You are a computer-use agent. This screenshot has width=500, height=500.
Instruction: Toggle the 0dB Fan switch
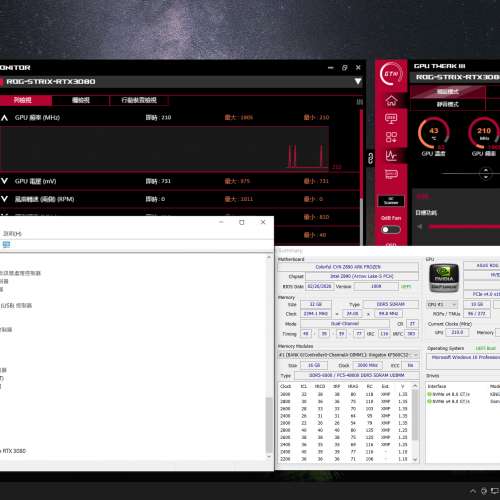pos(391,230)
